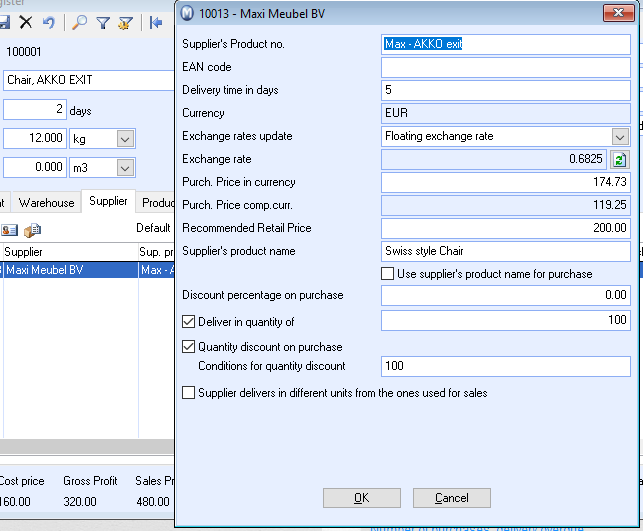The width and height of the screenshot is (643, 531).
Task: Open search with the magnifier icon
Action: (79, 22)
